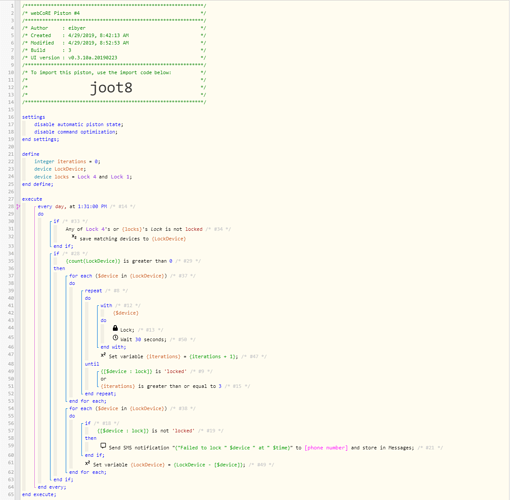513x500 pixels.
Task: Open the 'disable automatic piston state' setting
Action: (x=79, y=124)
